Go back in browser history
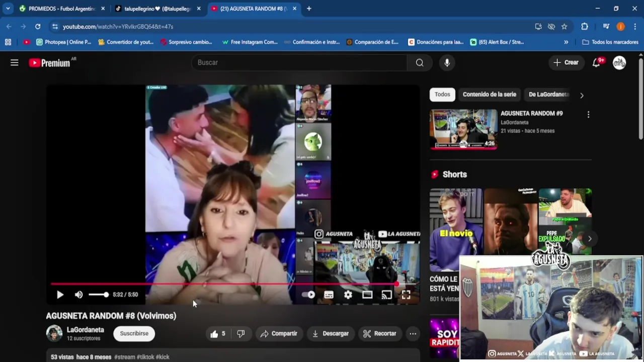This screenshot has width=644, height=362. (9, 26)
